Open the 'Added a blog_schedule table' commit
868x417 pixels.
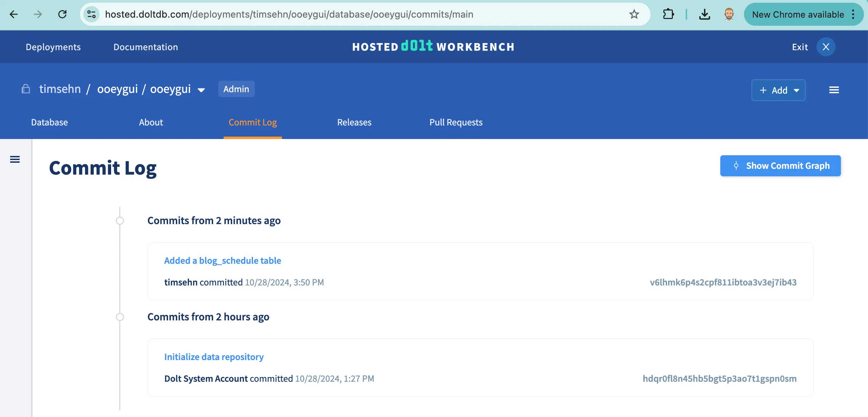click(223, 261)
